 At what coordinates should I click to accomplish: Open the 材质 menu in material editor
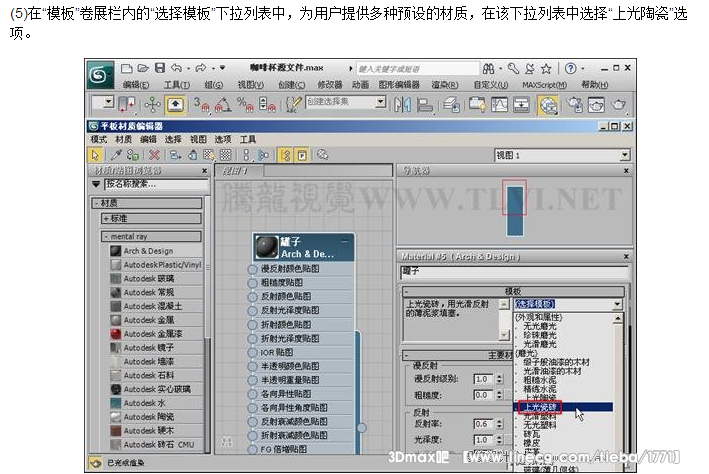[123, 139]
